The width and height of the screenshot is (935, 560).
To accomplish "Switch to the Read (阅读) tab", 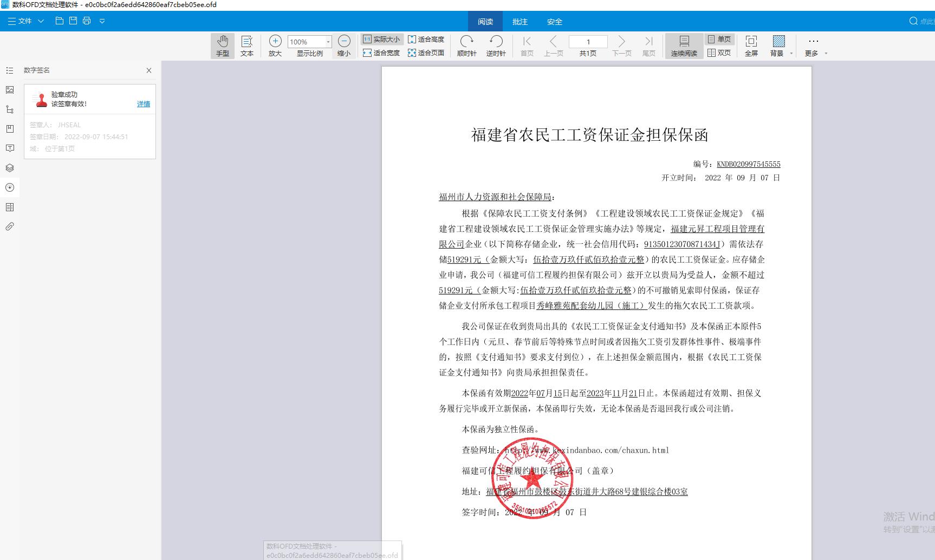I will coord(485,22).
